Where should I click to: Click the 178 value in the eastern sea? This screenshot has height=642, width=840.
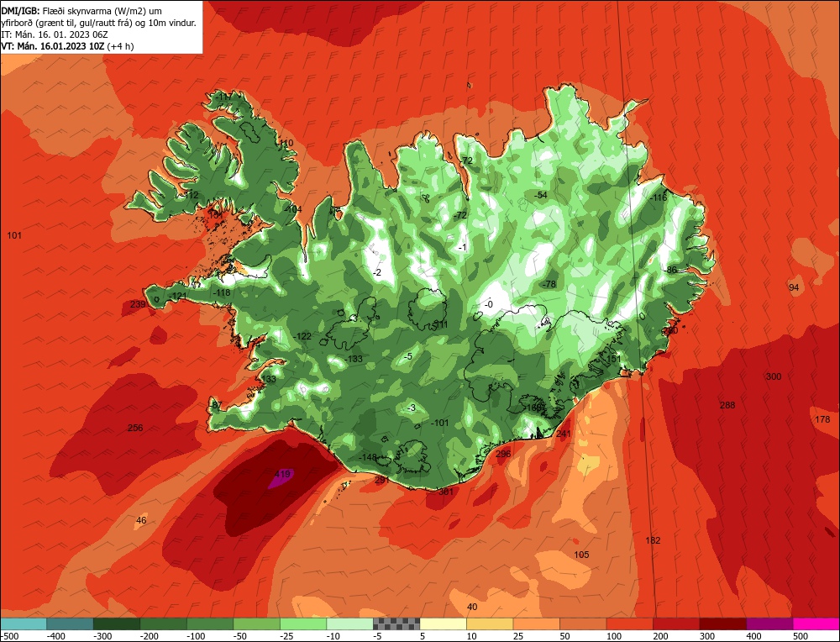click(822, 419)
